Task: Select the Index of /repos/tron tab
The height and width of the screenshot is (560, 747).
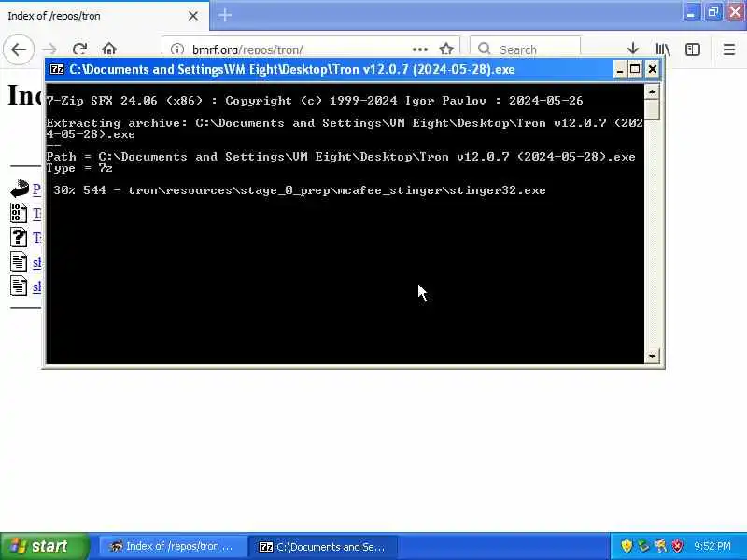Action: point(104,16)
